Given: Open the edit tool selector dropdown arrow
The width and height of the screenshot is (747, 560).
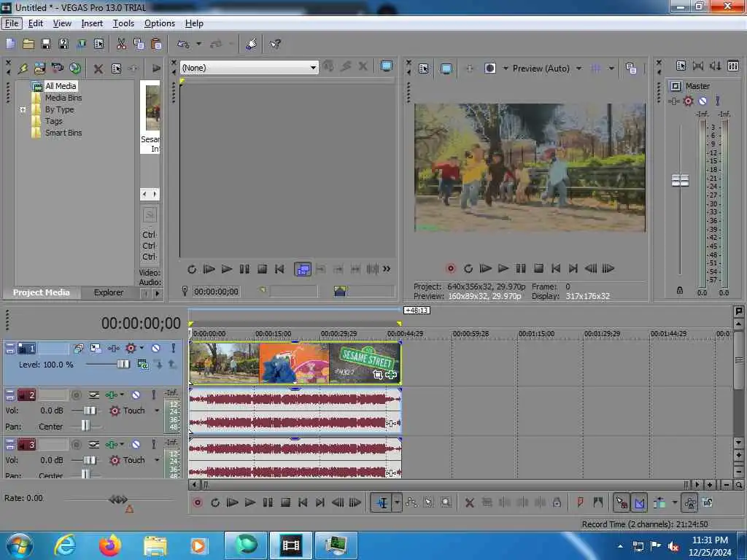Looking at the screenshot, I should pyautogui.click(x=397, y=502).
